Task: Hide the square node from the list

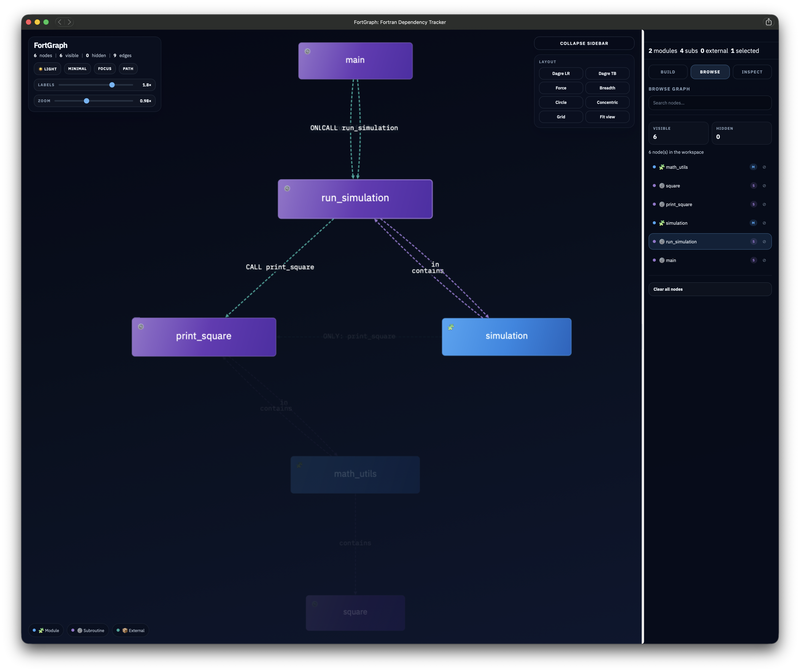Action: [x=764, y=186]
